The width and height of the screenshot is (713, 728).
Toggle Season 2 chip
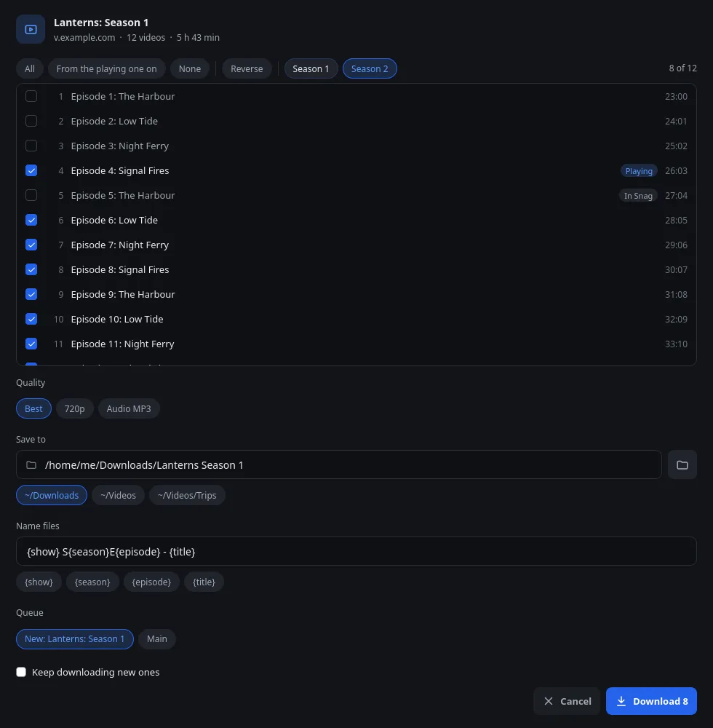pos(370,68)
